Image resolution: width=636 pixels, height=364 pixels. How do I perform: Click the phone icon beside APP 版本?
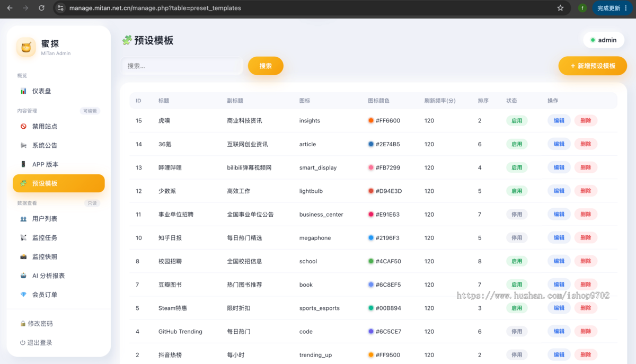(23, 164)
